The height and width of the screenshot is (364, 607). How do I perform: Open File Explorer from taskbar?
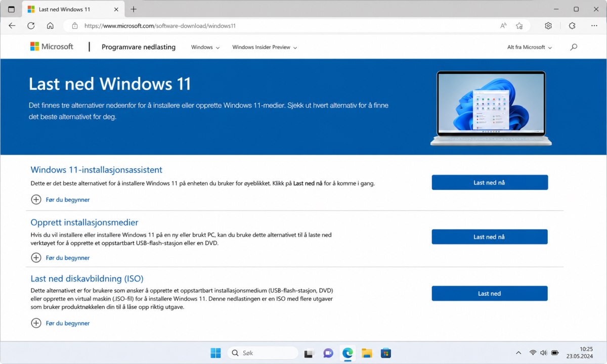click(367, 353)
